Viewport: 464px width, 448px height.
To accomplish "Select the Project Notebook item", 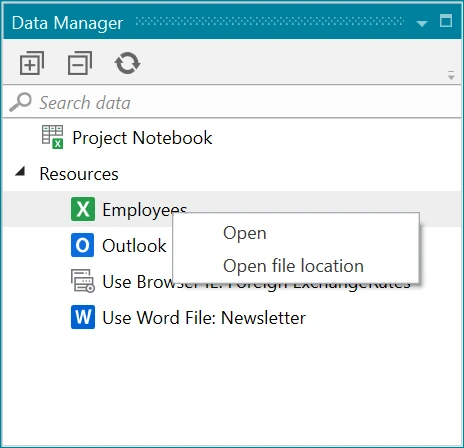I will point(142,138).
